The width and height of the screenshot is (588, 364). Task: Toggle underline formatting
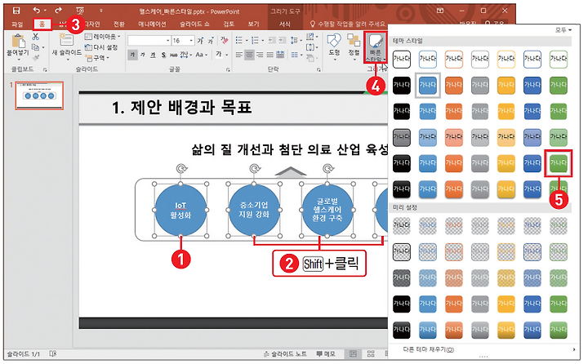(153, 55)
